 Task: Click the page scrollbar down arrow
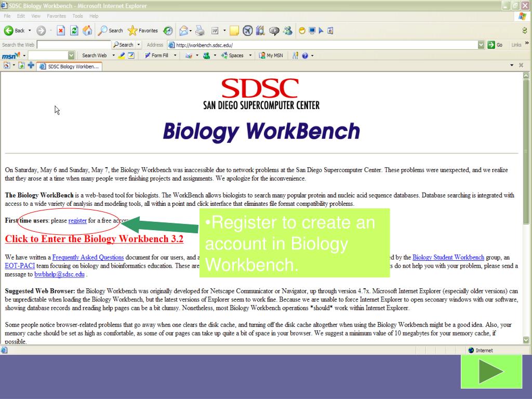[x=527, y=340]
